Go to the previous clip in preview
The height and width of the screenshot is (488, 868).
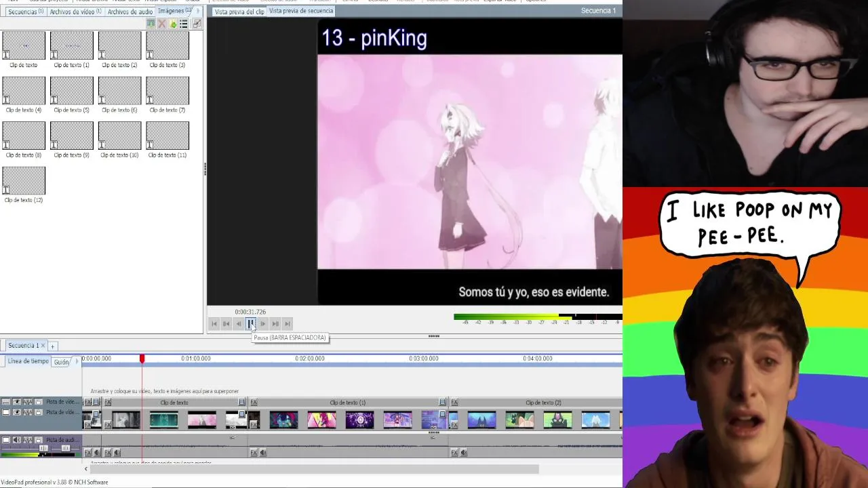226,324
